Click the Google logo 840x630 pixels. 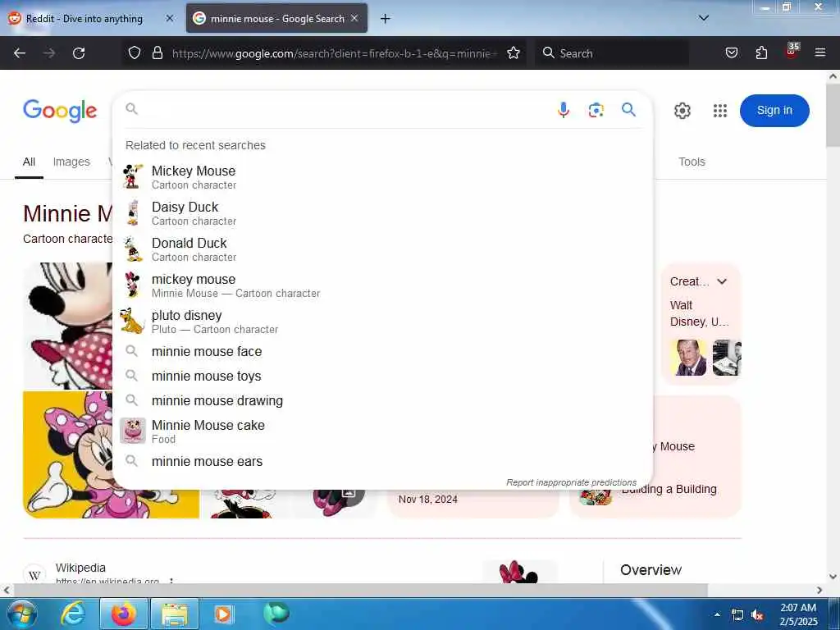click(60, 111)
